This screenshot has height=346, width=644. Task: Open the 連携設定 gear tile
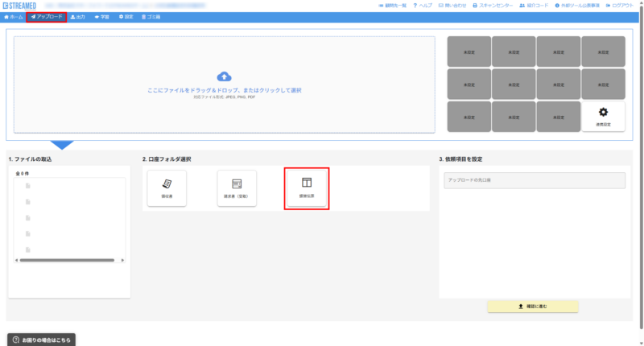click(603, 117)
